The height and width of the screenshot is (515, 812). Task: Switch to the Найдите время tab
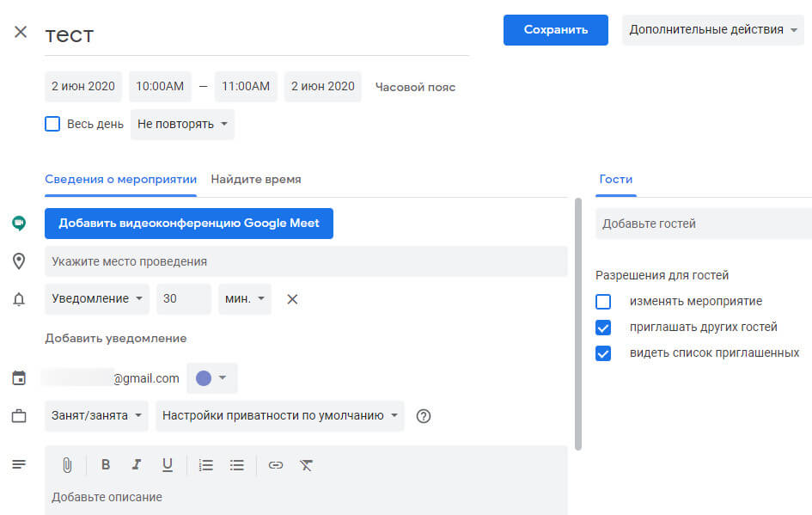[x=255, y=179]
